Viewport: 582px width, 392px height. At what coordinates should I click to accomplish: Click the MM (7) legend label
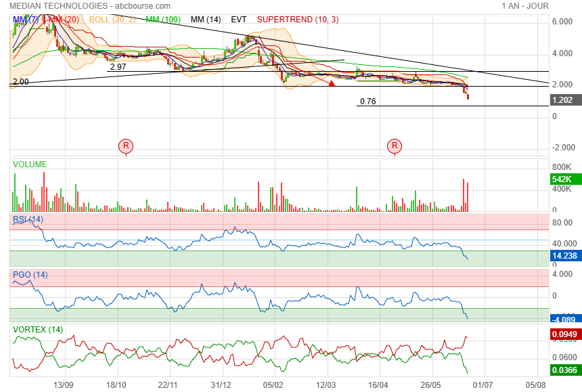click(x=26, y=20)
